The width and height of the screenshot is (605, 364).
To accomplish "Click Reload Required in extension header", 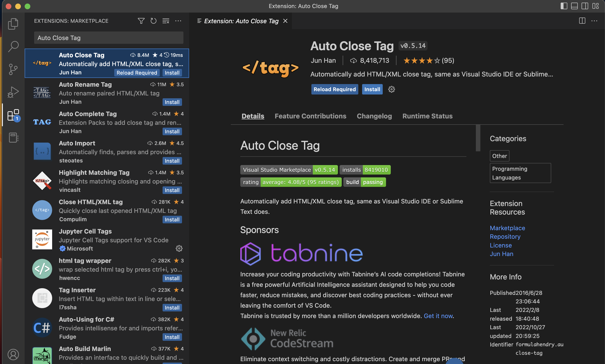I will coord(335,89).
